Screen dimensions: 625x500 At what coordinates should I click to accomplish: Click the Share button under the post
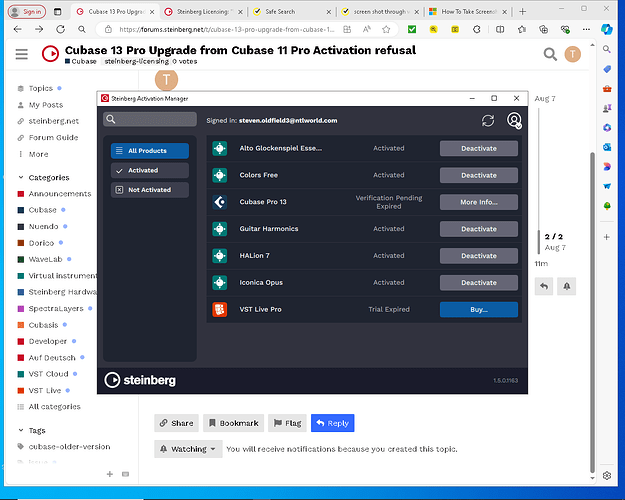[176, 423]
